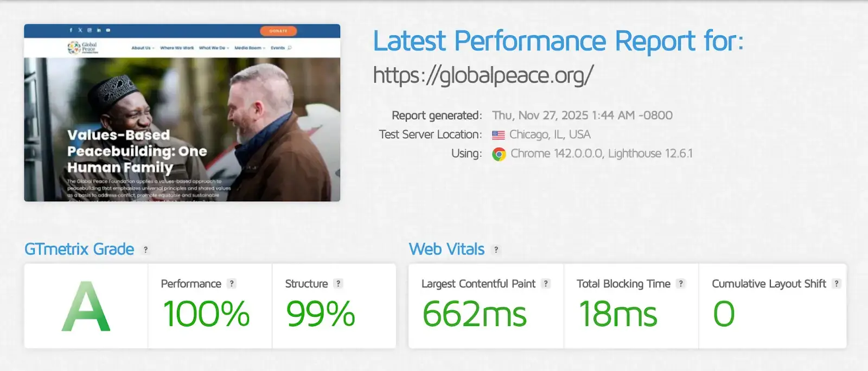Screen dimensions: 868x371
Task: Click the large letter A grade
Action: [86, 307]
